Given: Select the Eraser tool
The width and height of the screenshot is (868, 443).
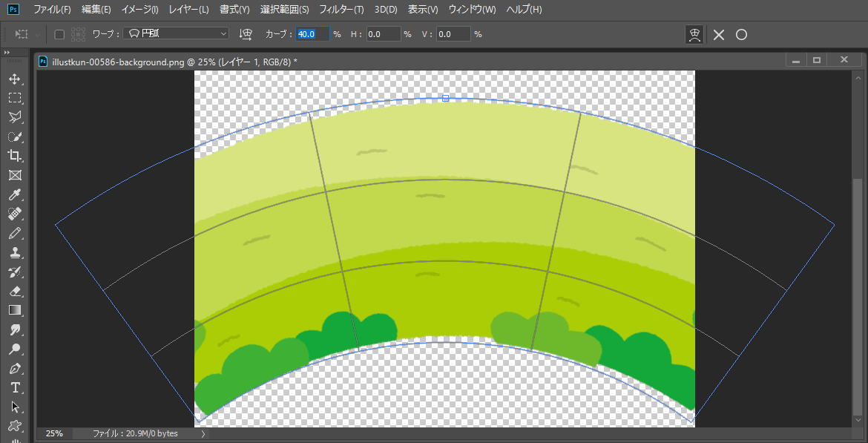Looking at the screenshot, I should click(x=15, y=291).
